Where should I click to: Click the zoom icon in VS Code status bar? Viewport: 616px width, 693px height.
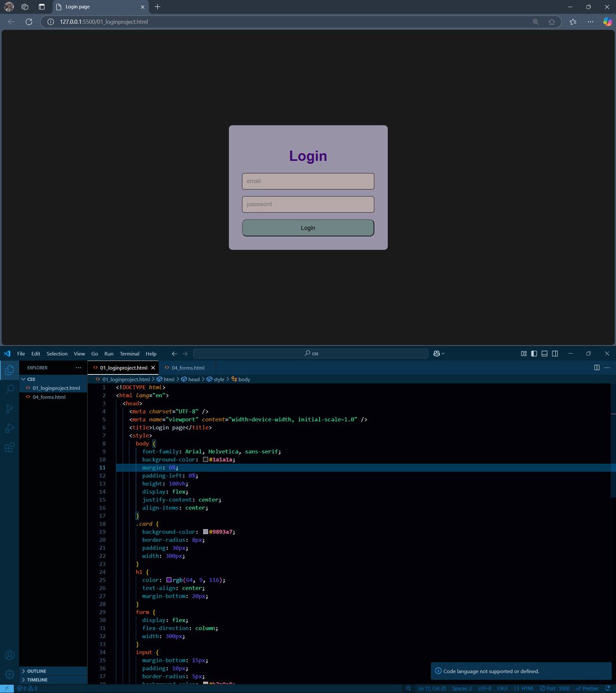[409, 688]
